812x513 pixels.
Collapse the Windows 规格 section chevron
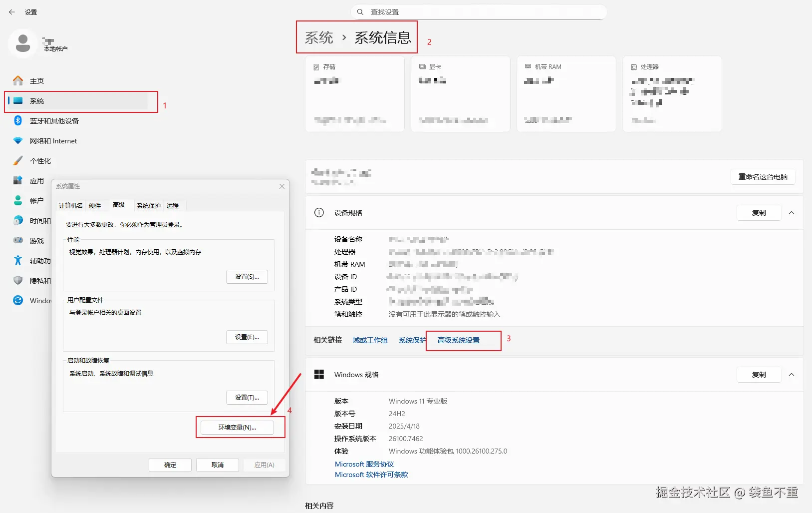pos(792,375)
